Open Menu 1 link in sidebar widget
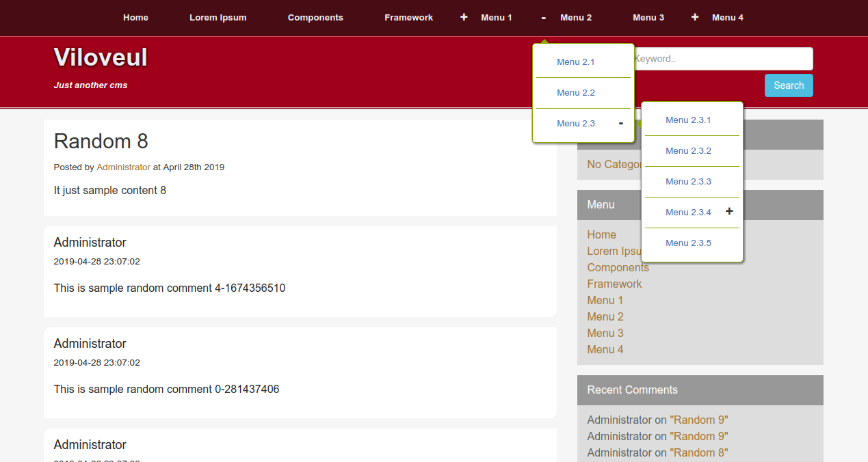 pyautogui.click(x=605, y=301)
